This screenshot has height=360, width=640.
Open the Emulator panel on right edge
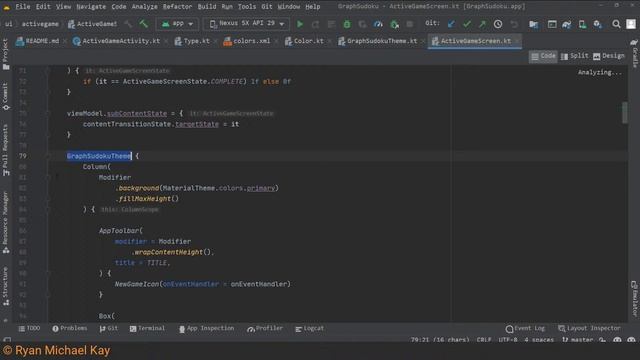coord(634,299)
